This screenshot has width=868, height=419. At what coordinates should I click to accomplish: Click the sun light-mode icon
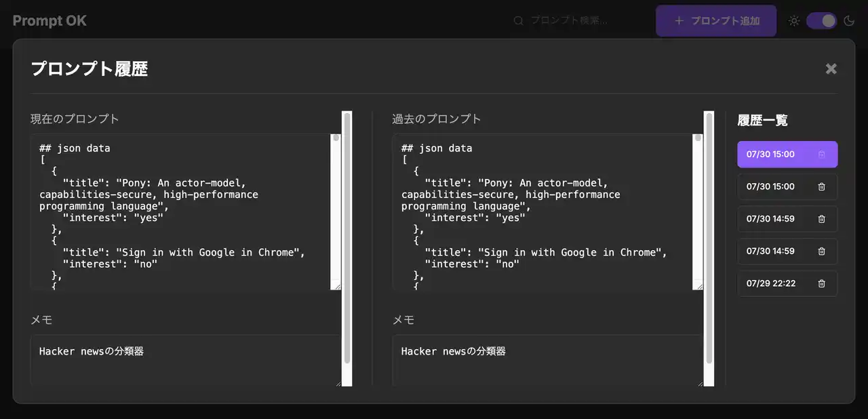pos(794,21)
